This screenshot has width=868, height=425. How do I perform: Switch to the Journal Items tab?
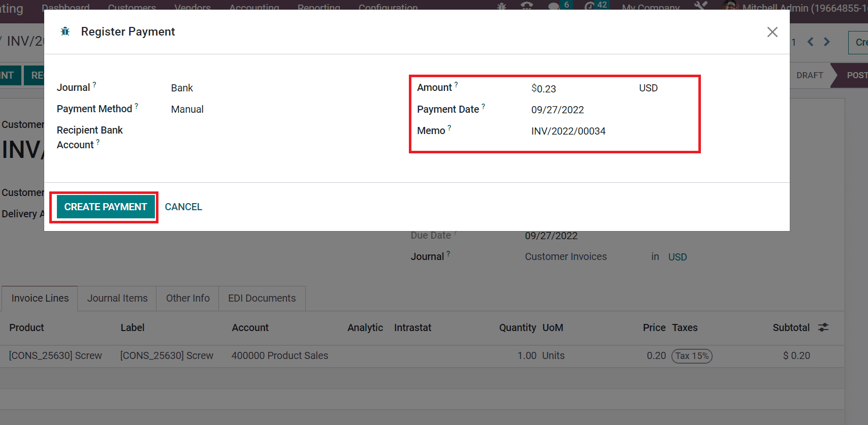click(x=117, y=298)
